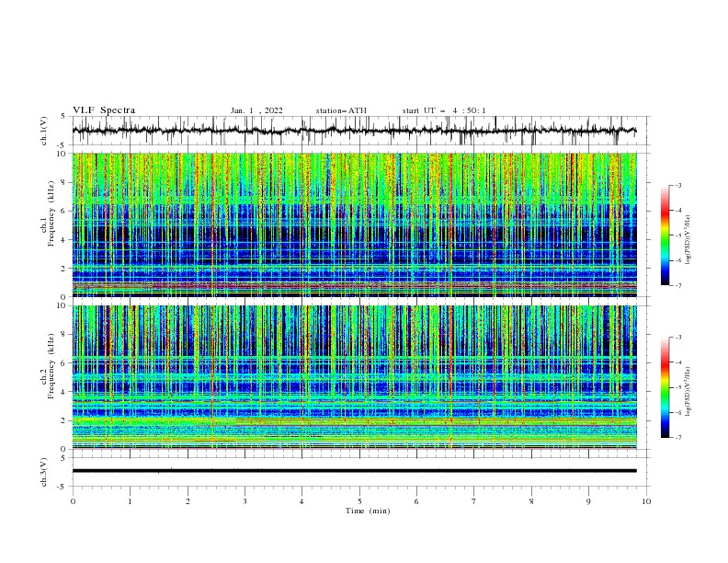Click the ch.1 colorbar 'log(PSD)(V²/Hz)' label

[688, 240]
